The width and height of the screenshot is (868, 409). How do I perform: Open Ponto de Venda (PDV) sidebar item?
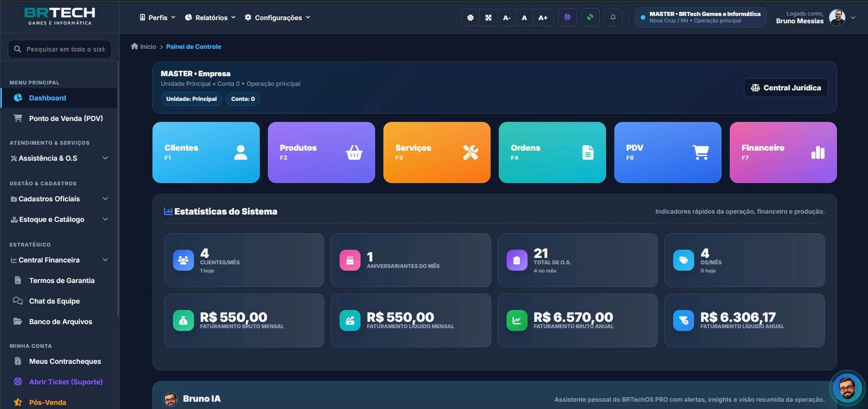coord(59,118)
